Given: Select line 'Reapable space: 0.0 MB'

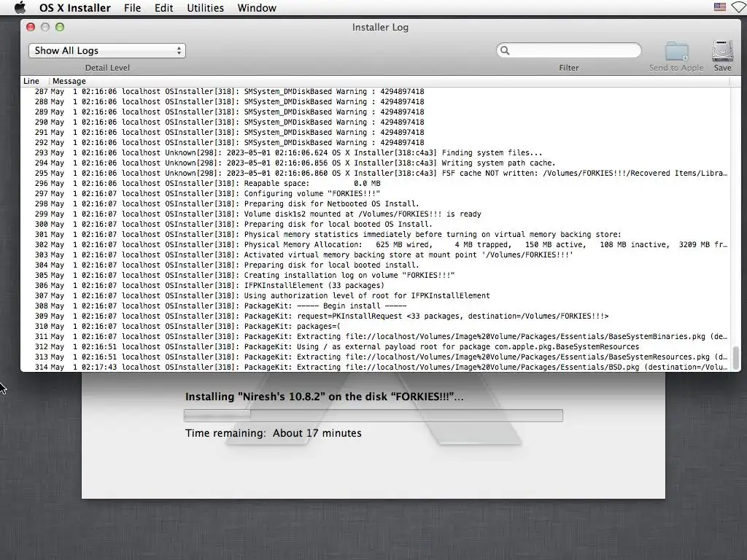Looking at the screenshot, I should pos(375,183).
